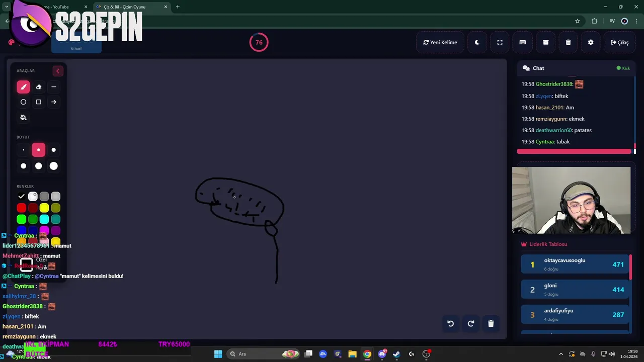Close the Çiz & Bil browser tab
Viewport: 644px width, 362px height.
[166, 7]
